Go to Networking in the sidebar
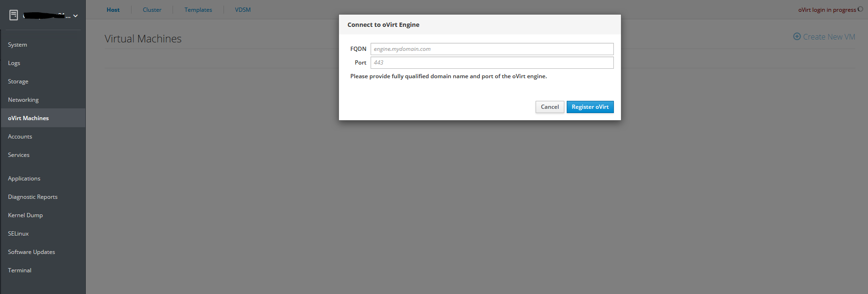Image resolution: width=868 pixels, height=294 pixels. coord(23,100)
